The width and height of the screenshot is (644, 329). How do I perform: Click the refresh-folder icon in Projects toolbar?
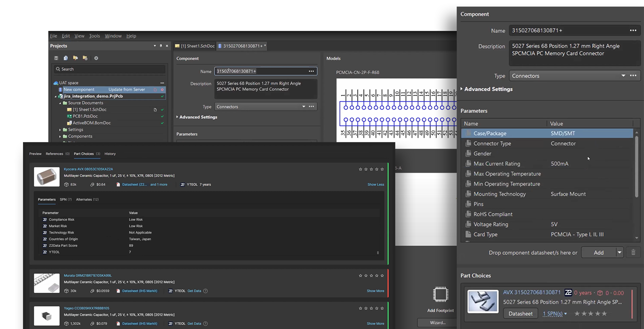click(x=85, y=58)
